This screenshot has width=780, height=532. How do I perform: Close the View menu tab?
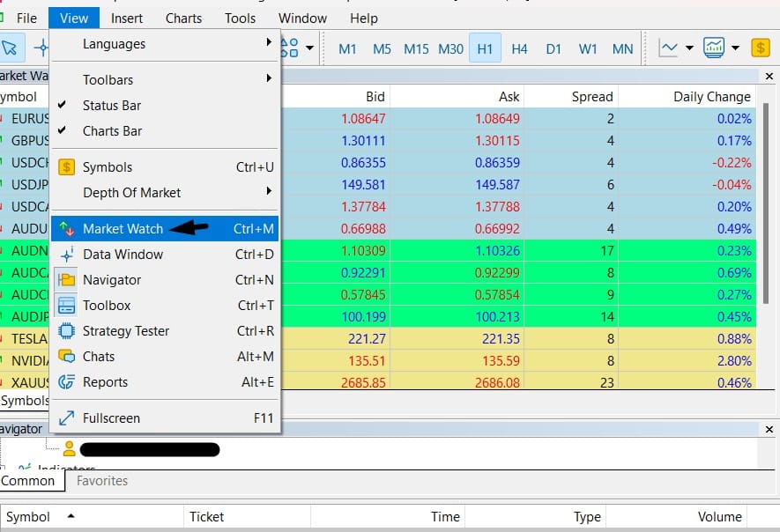click(x=74, y=18)
